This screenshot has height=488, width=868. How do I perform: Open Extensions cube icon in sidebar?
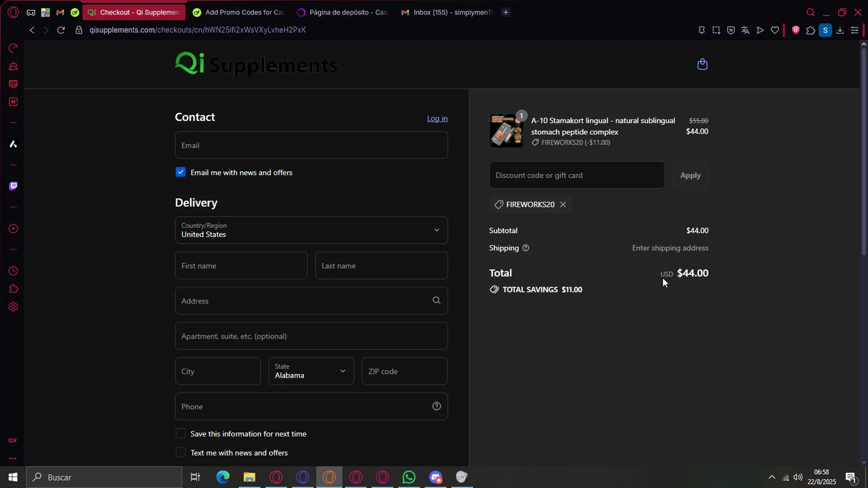point(13,289)
